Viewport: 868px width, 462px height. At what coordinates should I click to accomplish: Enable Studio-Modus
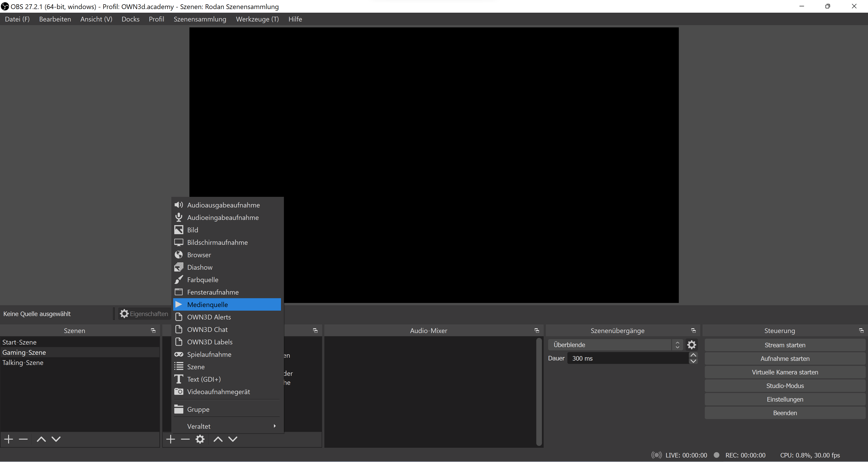[x=784, y=386]
